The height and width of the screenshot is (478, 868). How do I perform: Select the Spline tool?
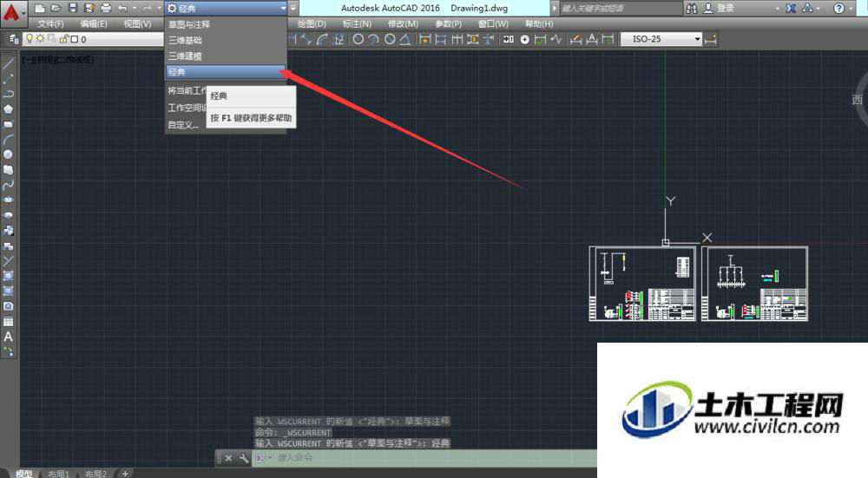tap(9, 185)
